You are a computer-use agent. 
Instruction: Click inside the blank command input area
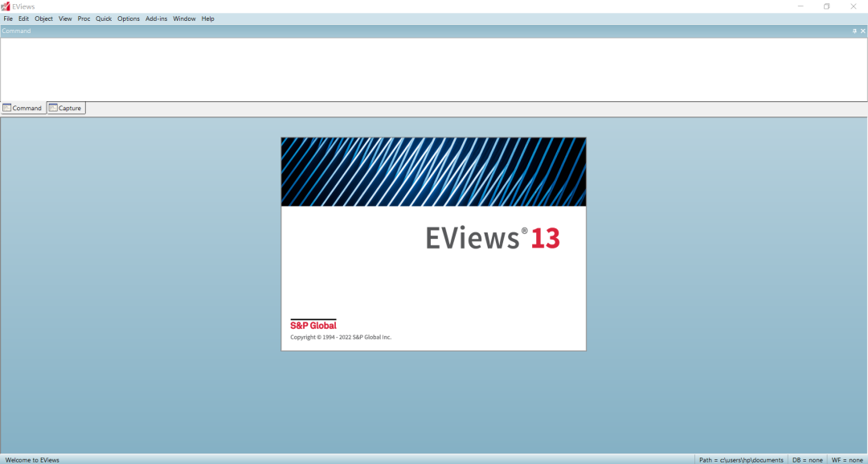402,68
